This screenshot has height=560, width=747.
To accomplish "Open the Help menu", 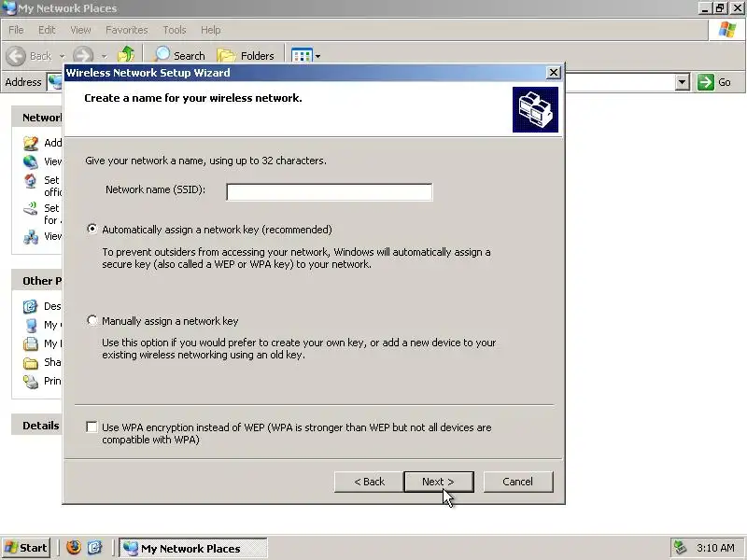I will [211, 30].
